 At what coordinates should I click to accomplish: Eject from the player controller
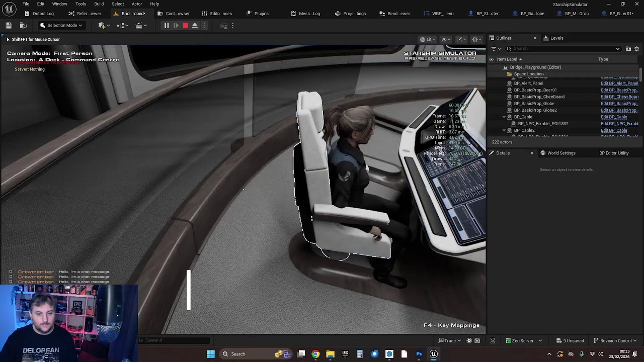[x=195, y=26]
